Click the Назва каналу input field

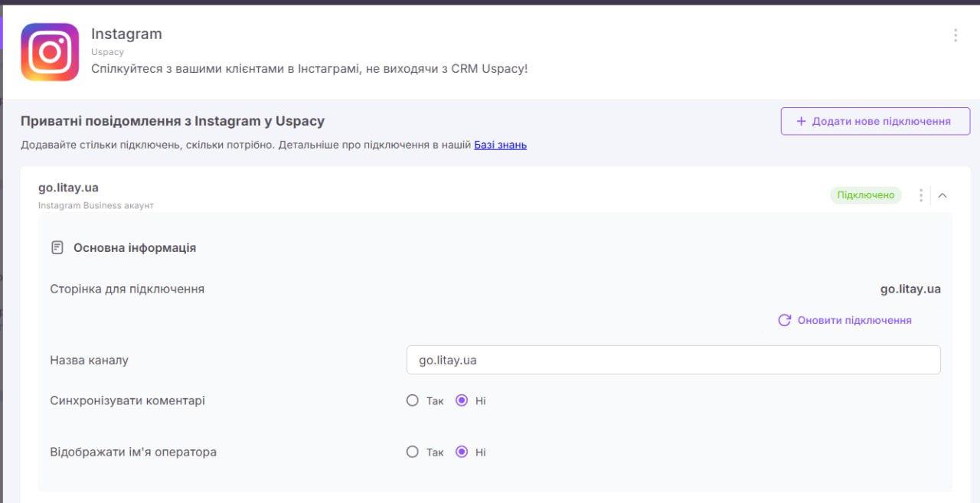[673, 360]
